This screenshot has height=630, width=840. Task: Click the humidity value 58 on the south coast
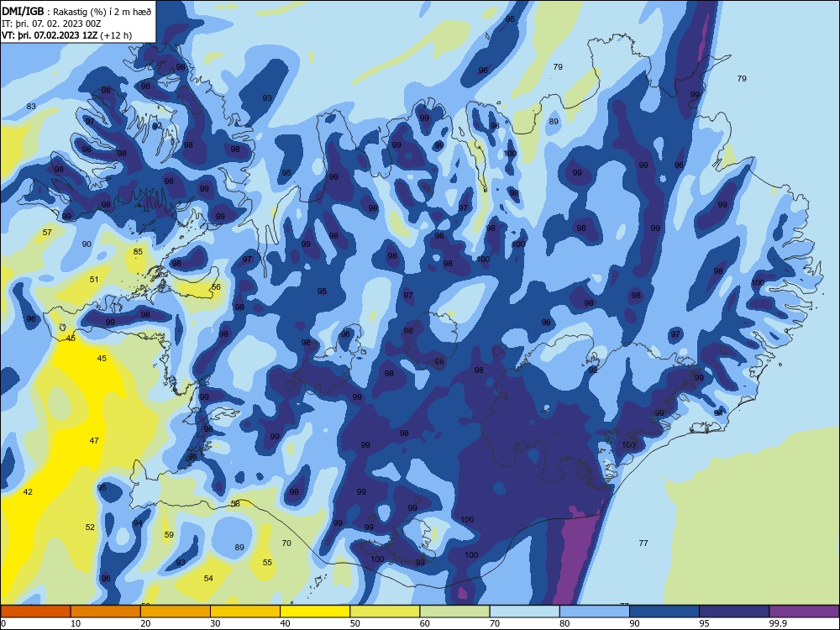coord(235,503)
